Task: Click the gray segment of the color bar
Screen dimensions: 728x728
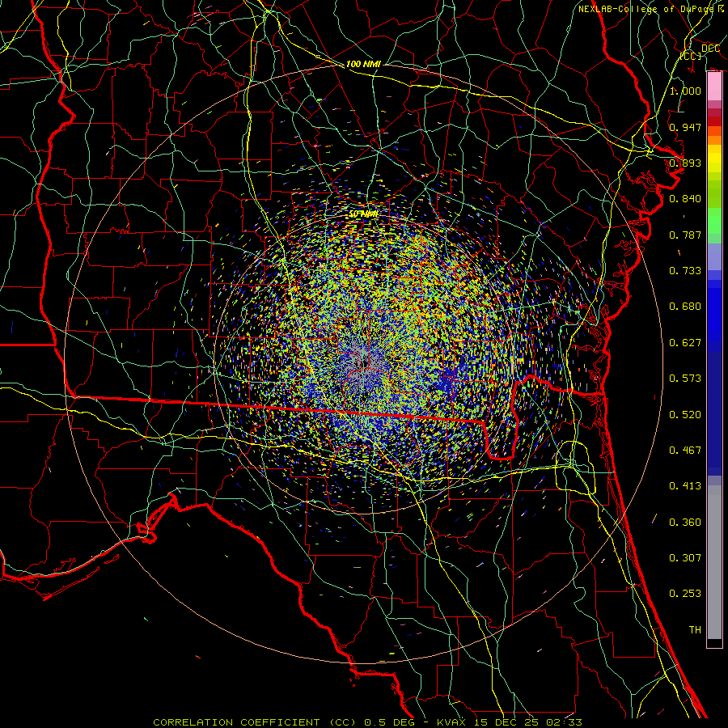Action: [x=714, y=562]
